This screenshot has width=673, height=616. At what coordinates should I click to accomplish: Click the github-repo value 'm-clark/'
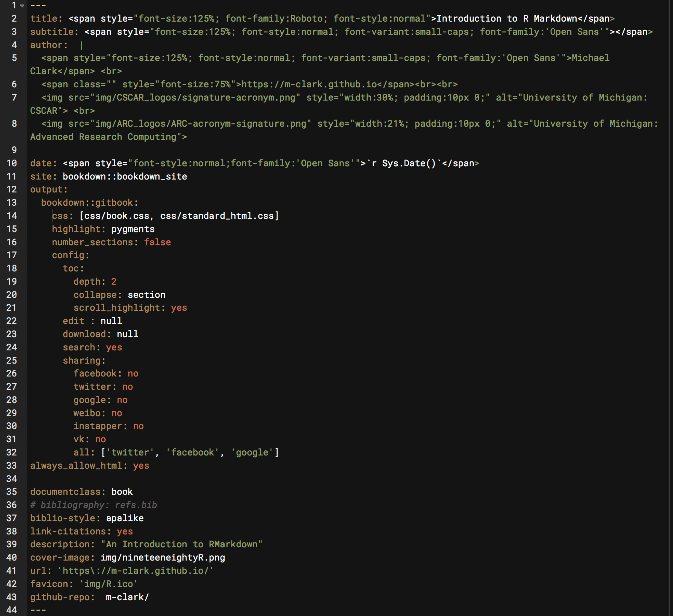(127, 597)
